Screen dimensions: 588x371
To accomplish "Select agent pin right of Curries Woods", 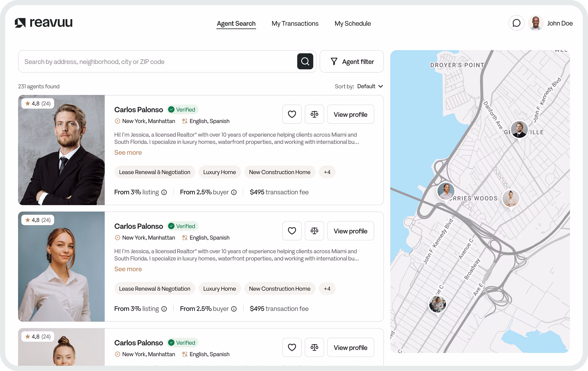I will (511, 198).
